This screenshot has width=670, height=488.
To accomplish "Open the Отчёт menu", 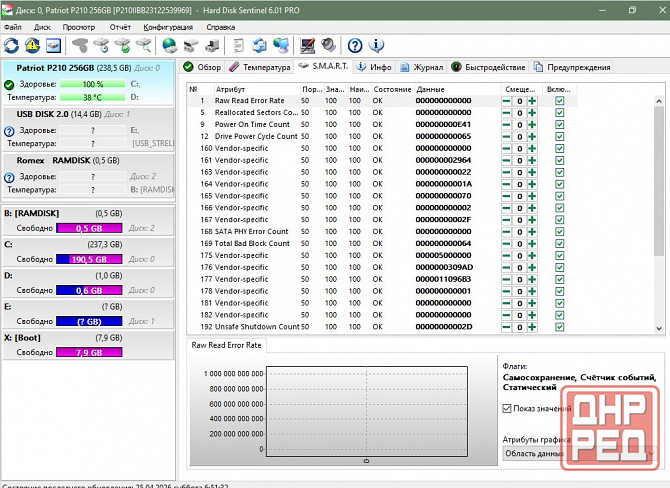I will pyautogui.click(x=120, y=27).
